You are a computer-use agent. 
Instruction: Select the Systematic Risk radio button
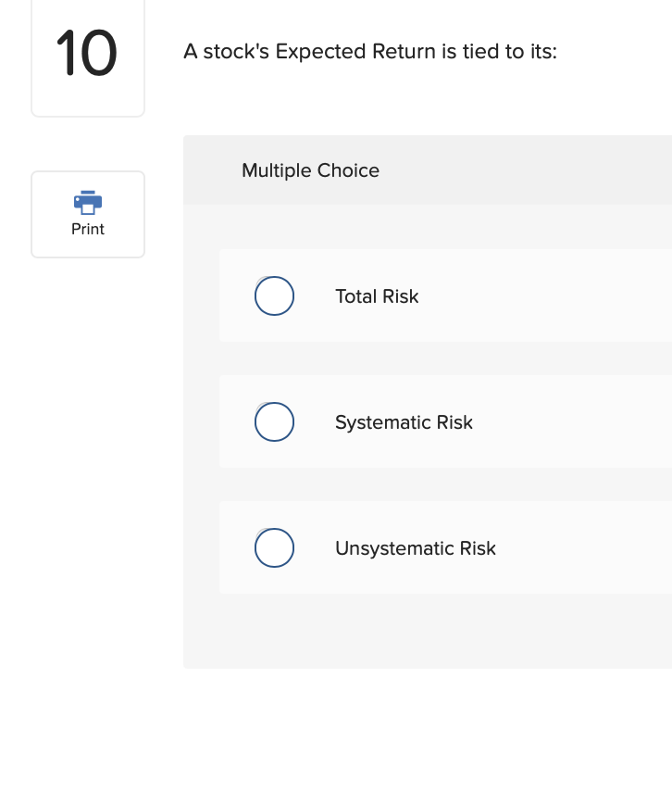(x=274, y=421)
